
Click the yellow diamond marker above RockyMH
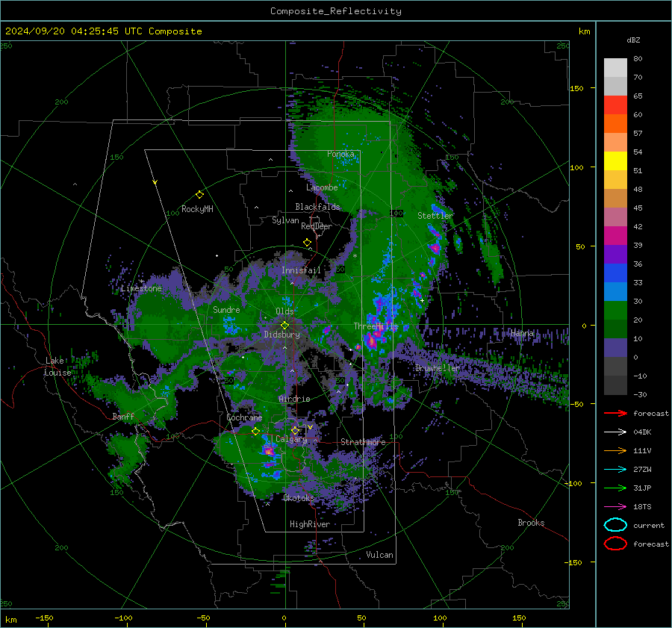[199, 195]
